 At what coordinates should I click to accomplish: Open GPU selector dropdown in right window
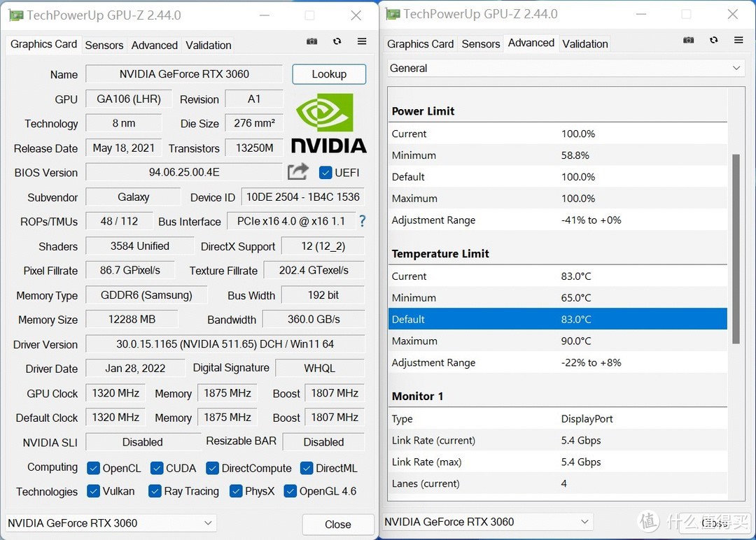487,522
